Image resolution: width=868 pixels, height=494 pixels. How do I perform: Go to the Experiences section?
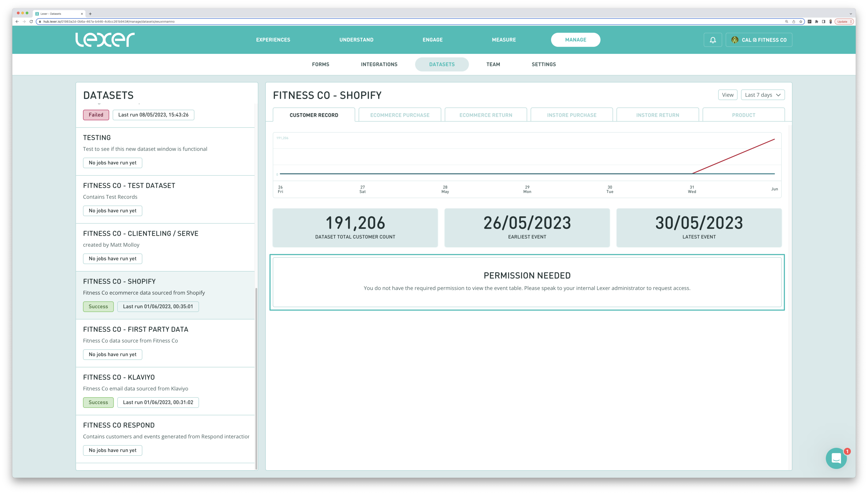coord(273,40)
